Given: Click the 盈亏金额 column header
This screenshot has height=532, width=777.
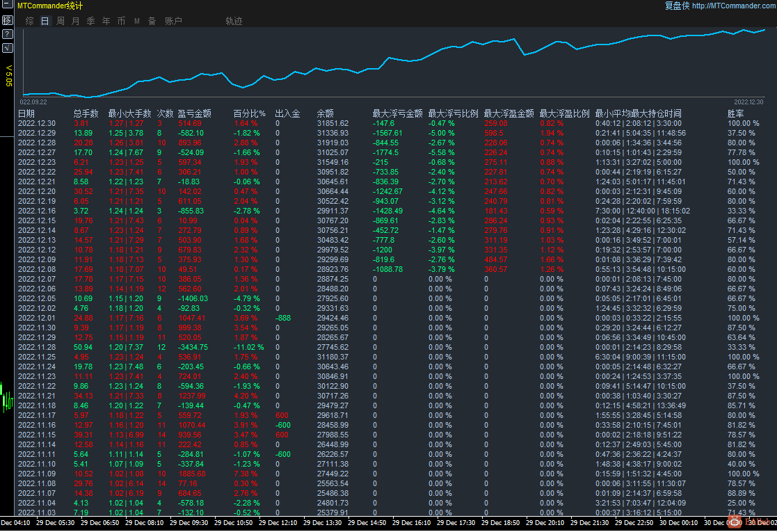Looking at the screenshot, I should [195, 113].
